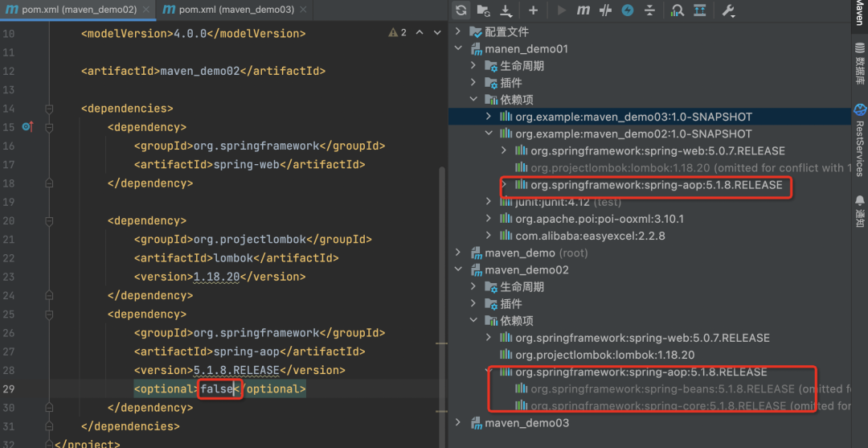
Task: Expand the 配置文件 node
Action: pos(458,31)
